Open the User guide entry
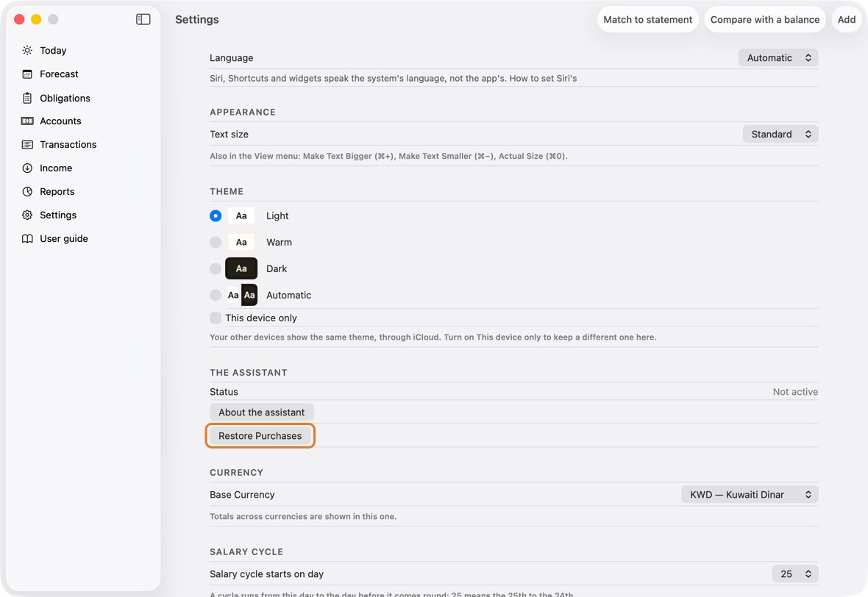This screenshot has height=597, width=868. coord(83,238)
